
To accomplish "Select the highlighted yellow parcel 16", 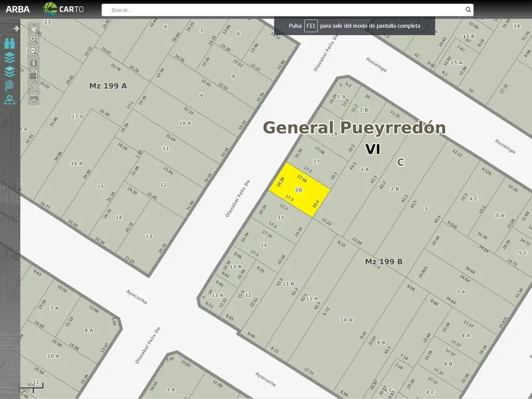I will tap(300, 190).
